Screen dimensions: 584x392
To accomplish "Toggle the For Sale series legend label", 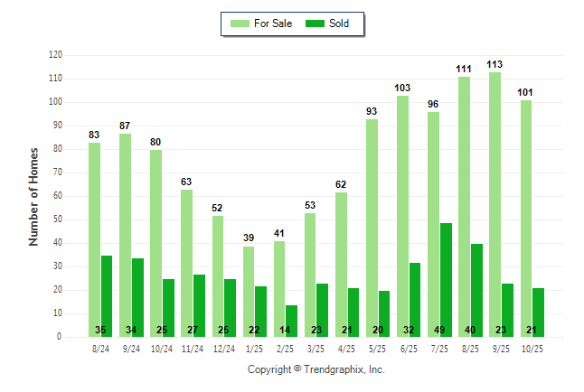I will [273, 23].
